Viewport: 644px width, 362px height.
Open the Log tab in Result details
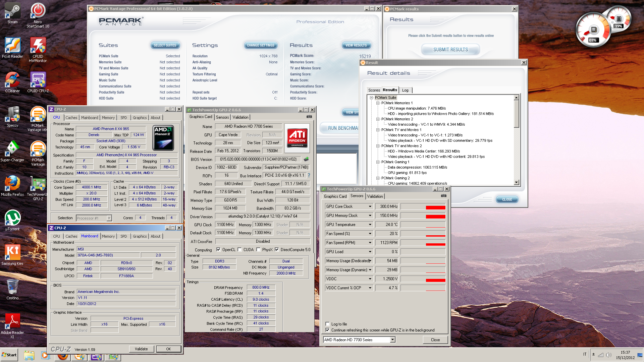click(405, 90)
